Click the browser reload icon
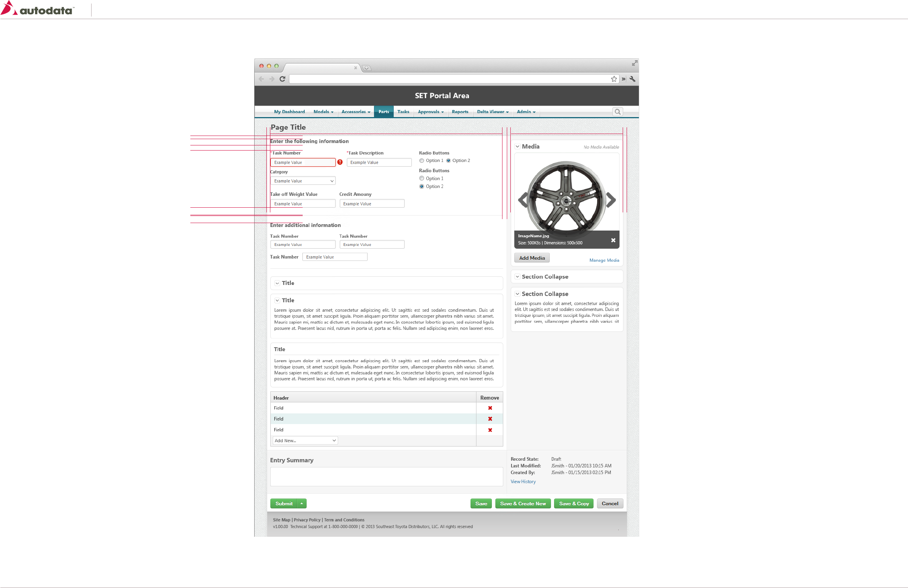The image size is (908, 588). coord(282,79)
